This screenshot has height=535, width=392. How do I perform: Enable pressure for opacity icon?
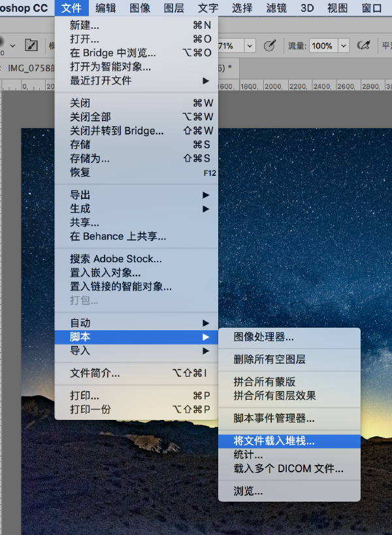coord(270,45)
